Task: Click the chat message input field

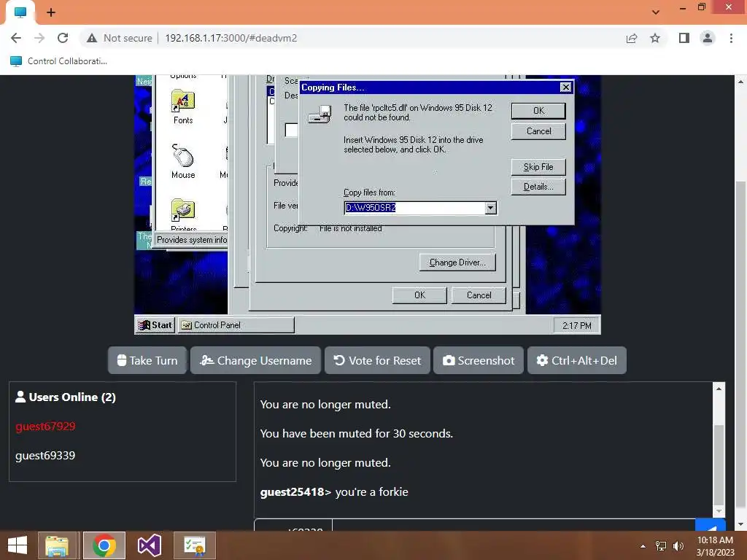Action: (514, 525)
